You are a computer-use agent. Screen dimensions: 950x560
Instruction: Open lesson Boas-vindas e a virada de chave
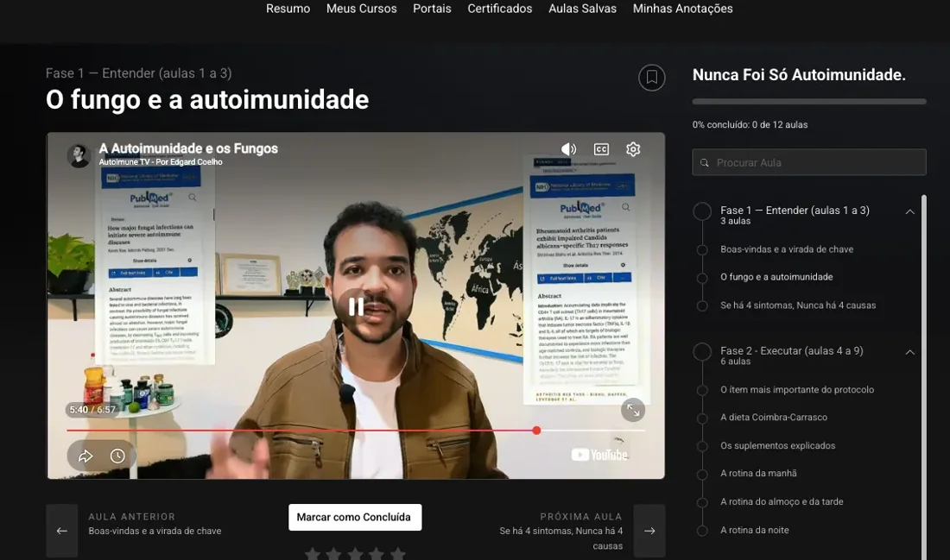[x=787, y=249]
